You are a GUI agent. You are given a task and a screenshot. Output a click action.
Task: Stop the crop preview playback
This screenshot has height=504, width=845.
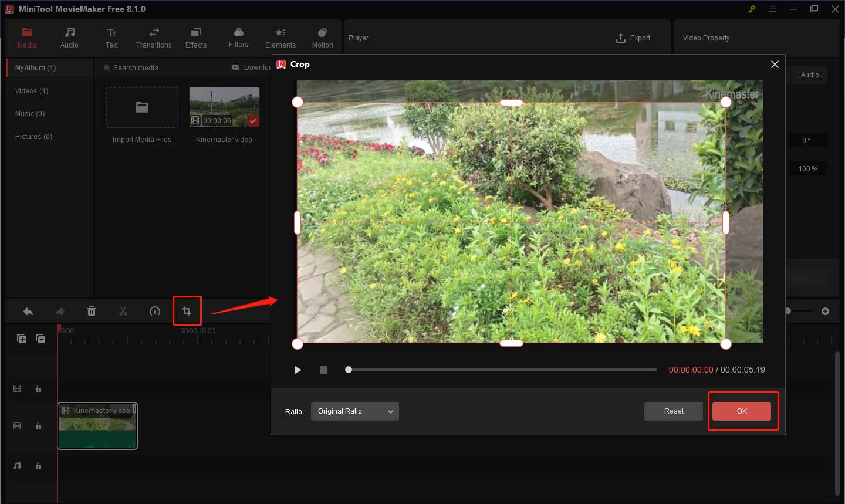point(323,370)
